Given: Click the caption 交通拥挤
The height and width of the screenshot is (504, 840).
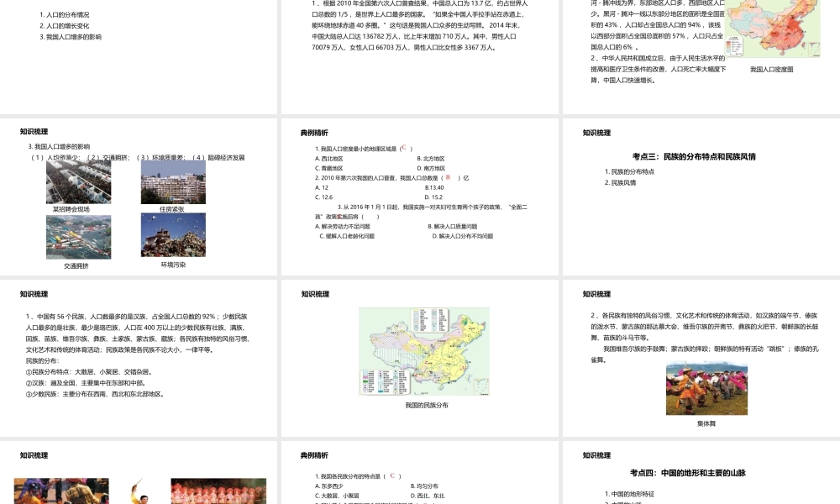Looking at the screenshot, I should [76, 265].
